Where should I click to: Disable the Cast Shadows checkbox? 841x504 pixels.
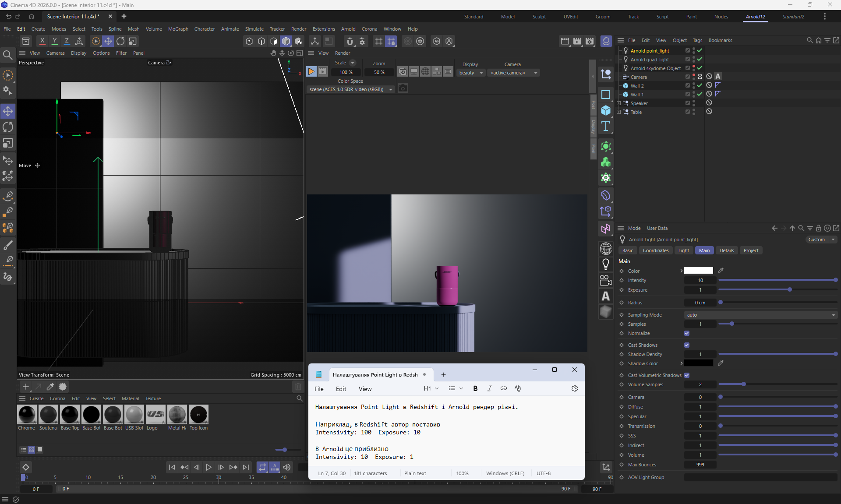(x=687, y=345)
